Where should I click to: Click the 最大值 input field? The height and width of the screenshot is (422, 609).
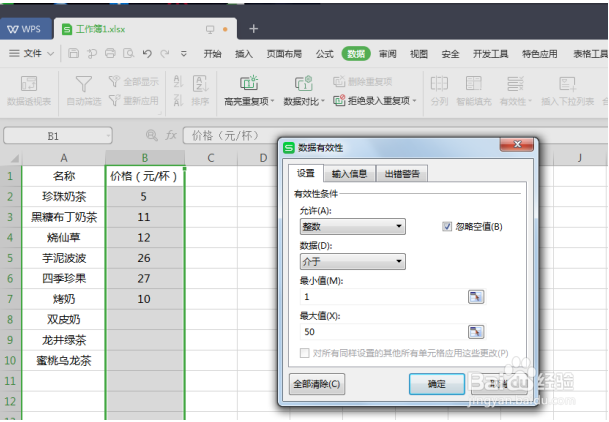point(383,332)
